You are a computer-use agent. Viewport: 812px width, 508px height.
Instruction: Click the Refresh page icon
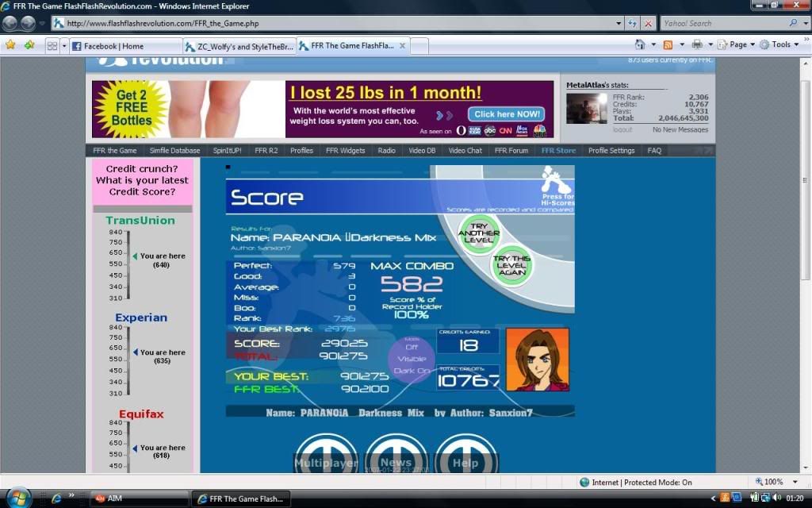click(632, 24)
